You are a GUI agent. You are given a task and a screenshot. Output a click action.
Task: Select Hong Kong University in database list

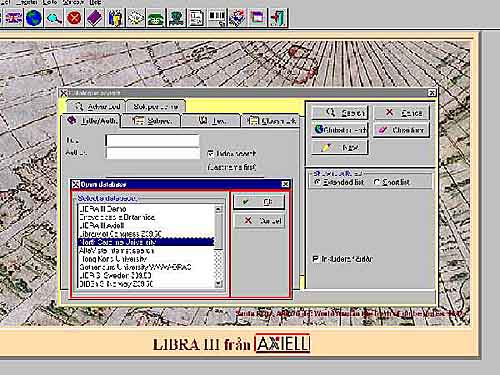click(146, 259)
